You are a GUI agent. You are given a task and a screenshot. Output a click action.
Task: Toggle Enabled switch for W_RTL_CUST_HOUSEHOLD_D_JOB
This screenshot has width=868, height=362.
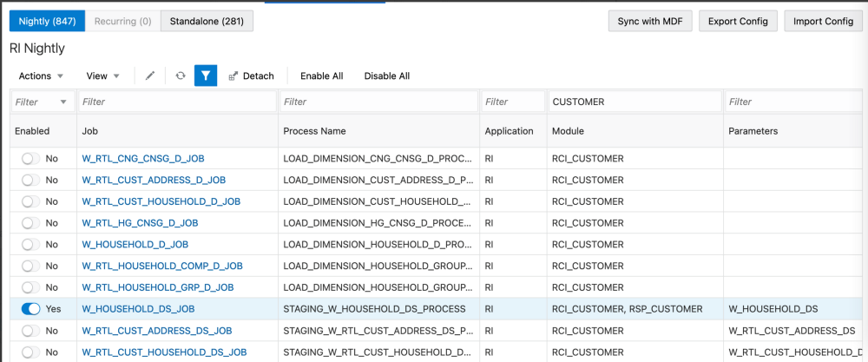tap(30, 201)
